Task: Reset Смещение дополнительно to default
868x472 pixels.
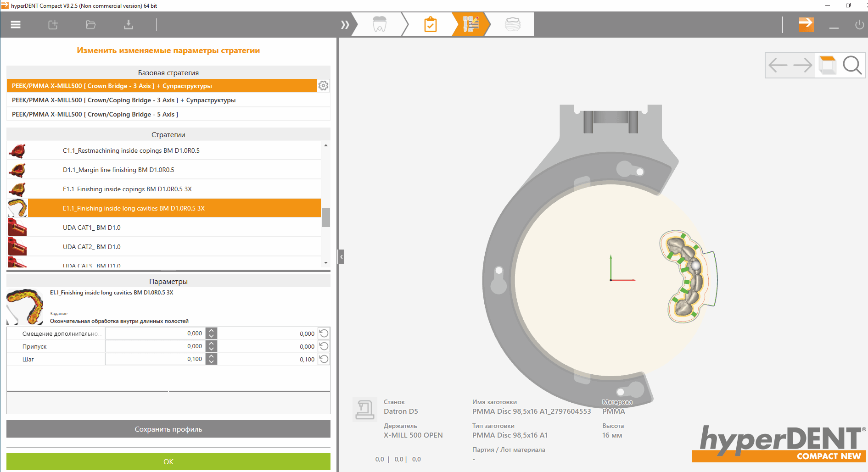Action: (x=324, y=333)
